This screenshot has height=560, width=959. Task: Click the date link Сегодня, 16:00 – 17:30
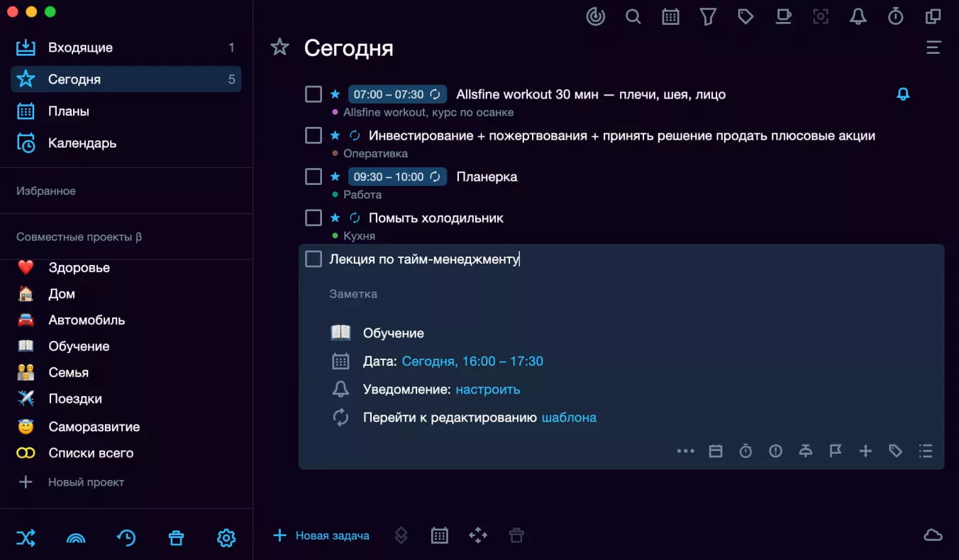point(472,362)
